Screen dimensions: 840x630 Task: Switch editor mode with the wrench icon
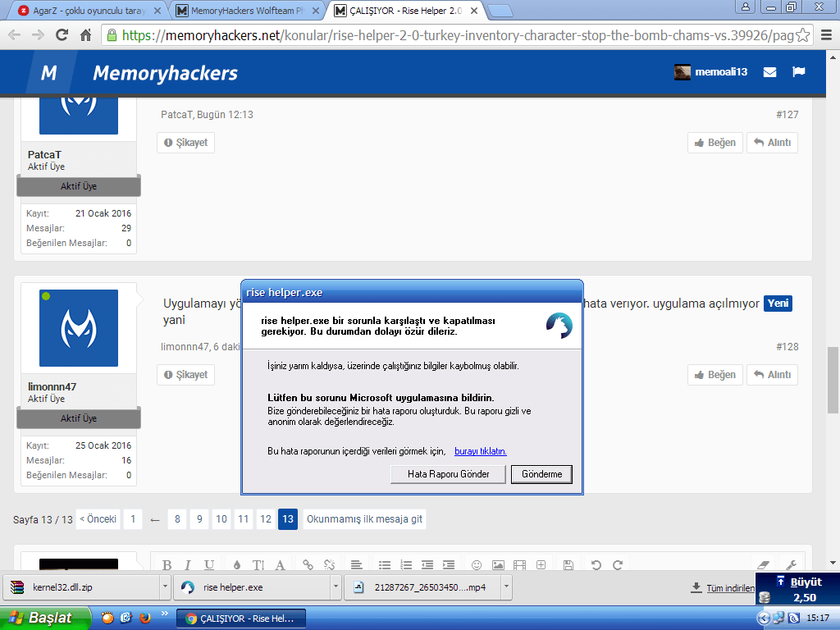pos(791,564)
